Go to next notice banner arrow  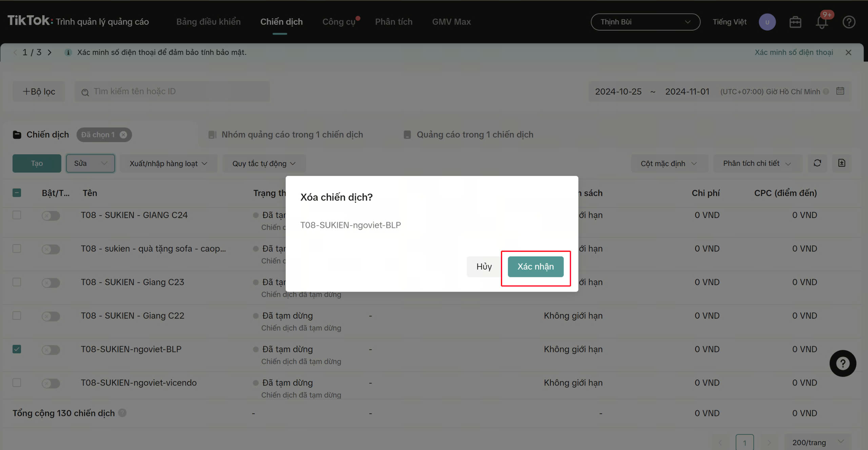50,52
